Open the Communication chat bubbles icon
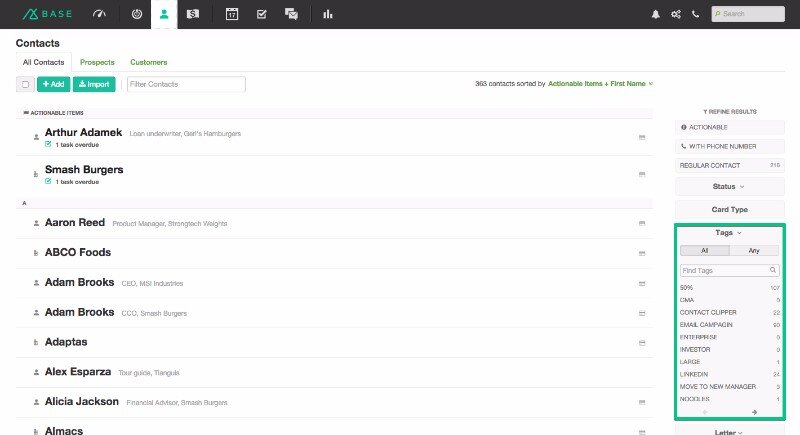Viewport: 800px width, 435px height. click(291, 14)
